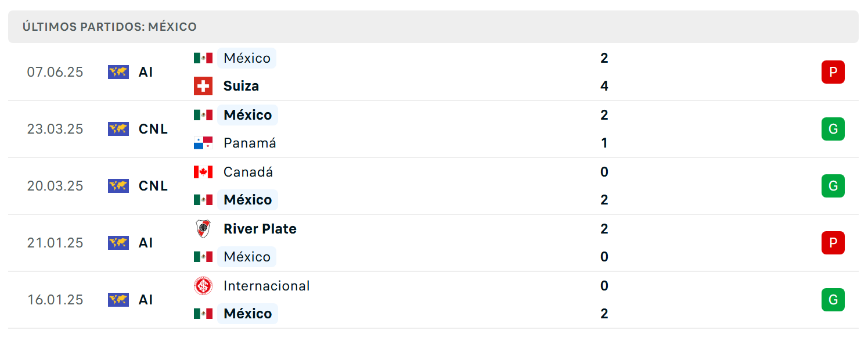Click the River Plate club crest
The image size is (868, 341).
(x=203, y=229)
